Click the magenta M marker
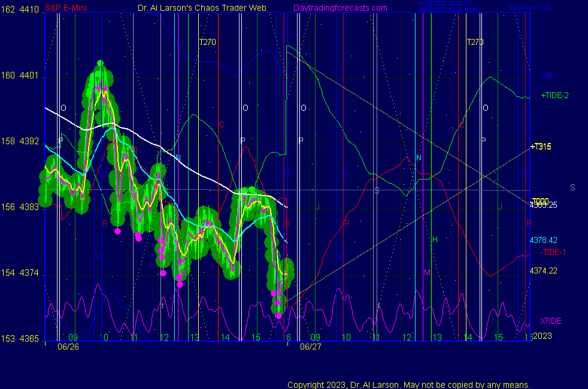588x389 pixels. (x=427, y=272)
